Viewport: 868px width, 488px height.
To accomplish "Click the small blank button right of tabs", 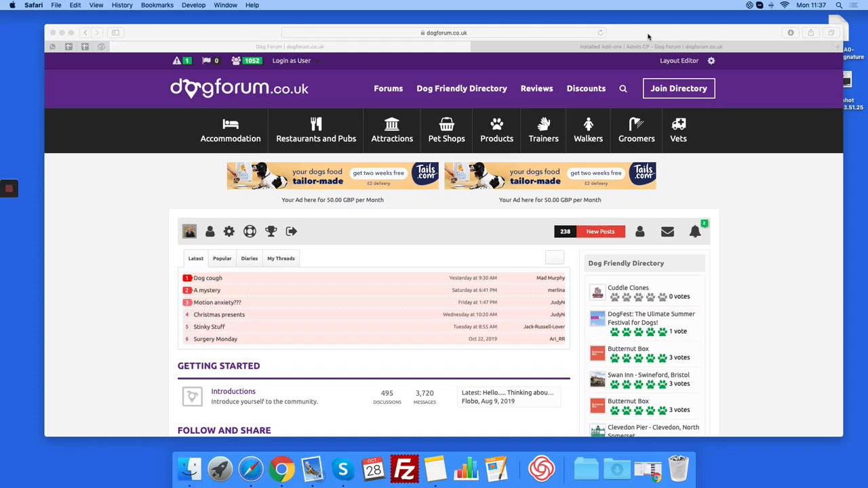I will pyautogui.click(x=555, y=257).
